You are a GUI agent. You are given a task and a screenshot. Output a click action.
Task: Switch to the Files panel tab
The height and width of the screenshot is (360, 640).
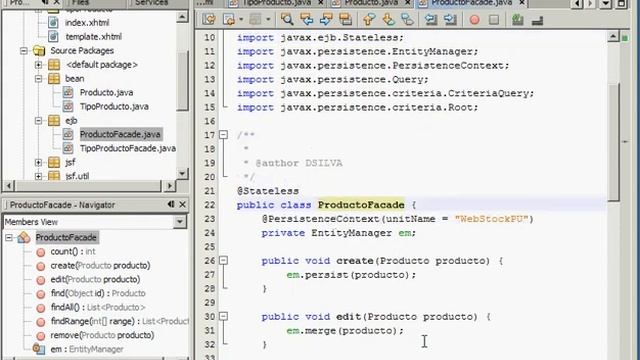(81, 3)
